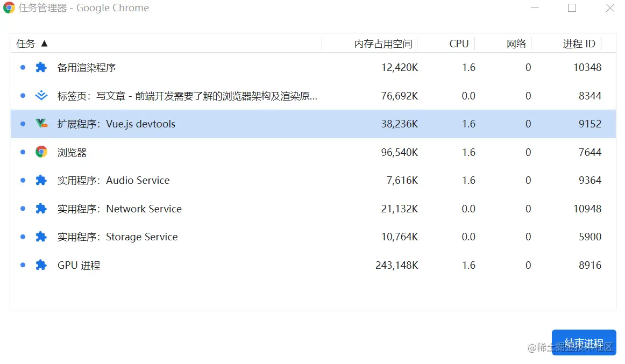Click the puzzle icon for Audio Service
The image size is (625, 364).
41,180
